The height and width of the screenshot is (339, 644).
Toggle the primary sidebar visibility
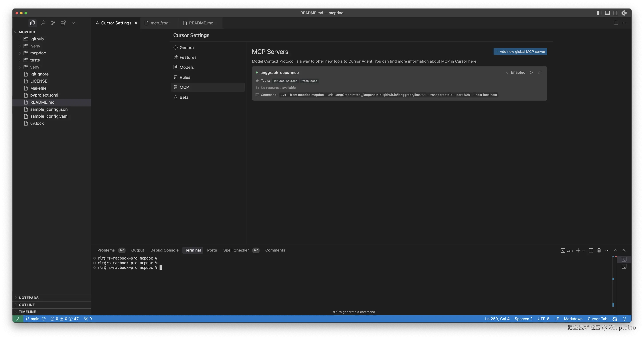click(x=599, y=13)
